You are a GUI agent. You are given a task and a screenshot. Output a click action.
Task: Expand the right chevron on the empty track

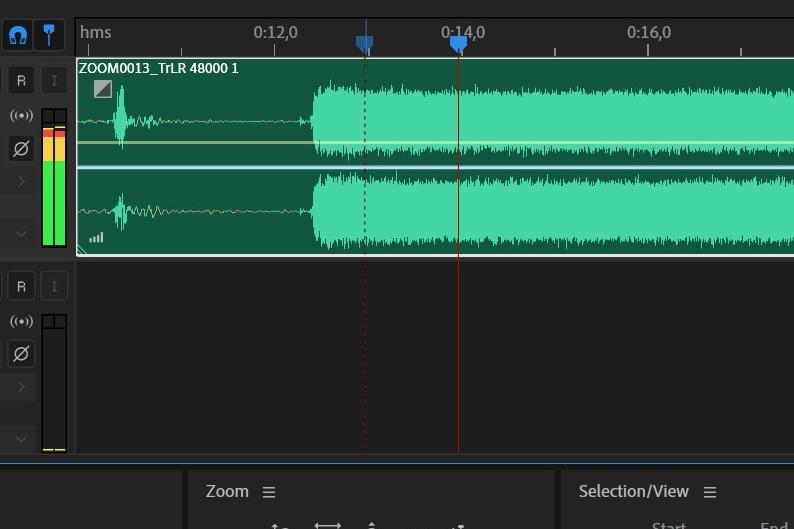21,387
